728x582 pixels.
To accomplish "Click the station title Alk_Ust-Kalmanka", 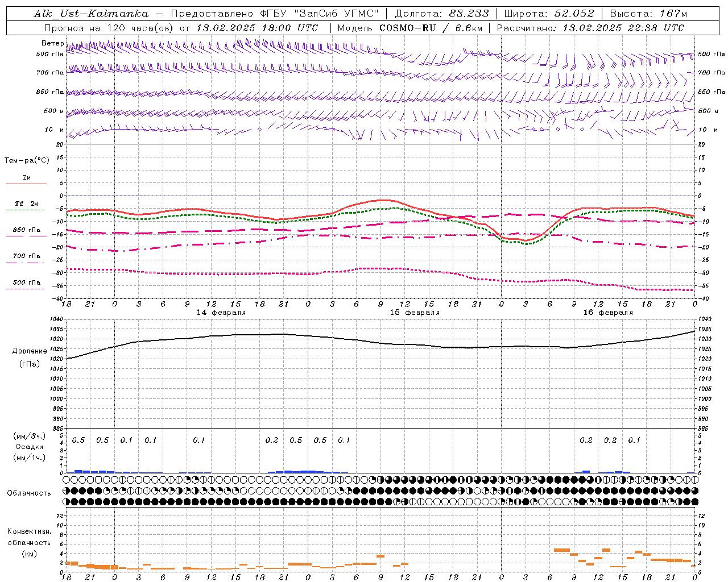I will [x=91, y=14].
